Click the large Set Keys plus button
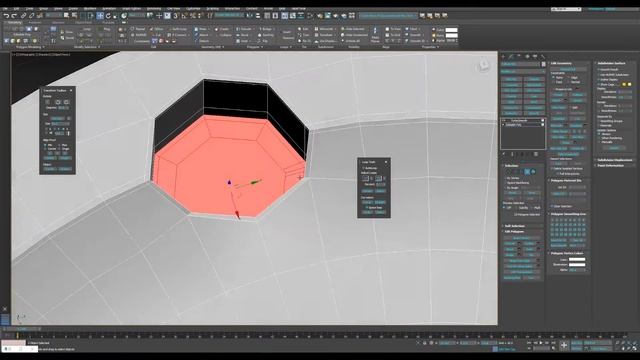Viewport: 640px width, 360px height. tap(564, 345)
